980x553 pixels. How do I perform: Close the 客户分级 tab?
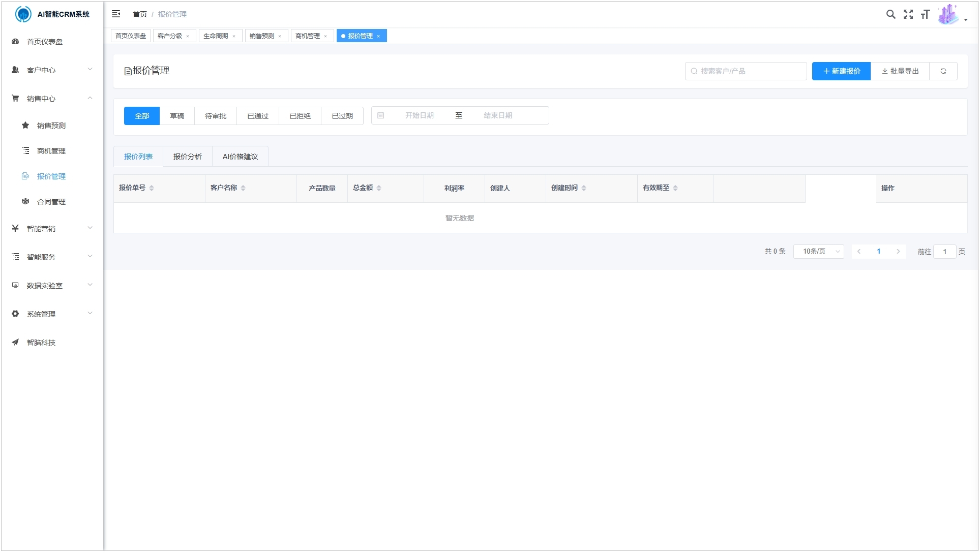(x=188, y=36)
